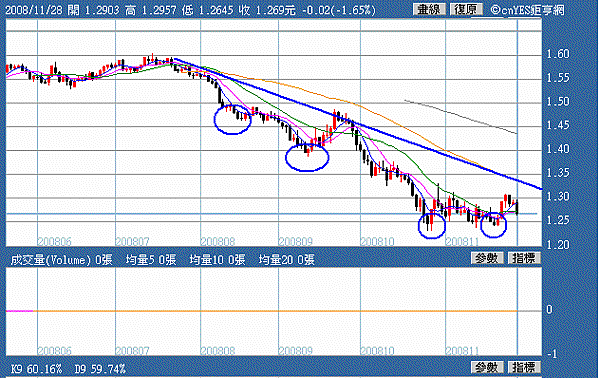Click the 200806 date label in volume panel

coord(54,350)
